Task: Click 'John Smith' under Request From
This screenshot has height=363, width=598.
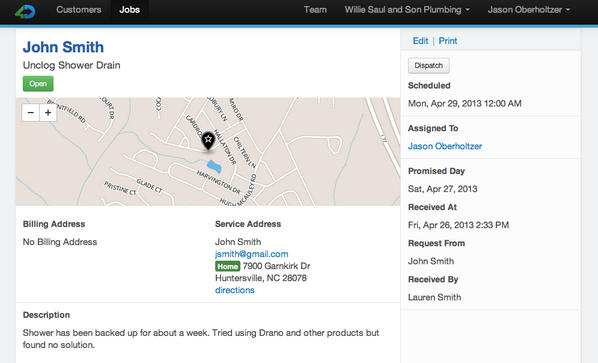Action: point(431,261)
